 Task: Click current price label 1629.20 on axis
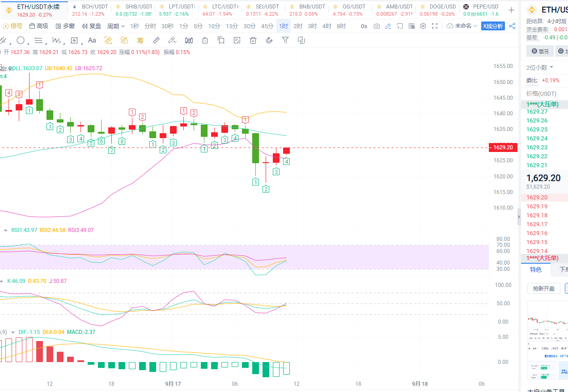(x=503, y=148)
